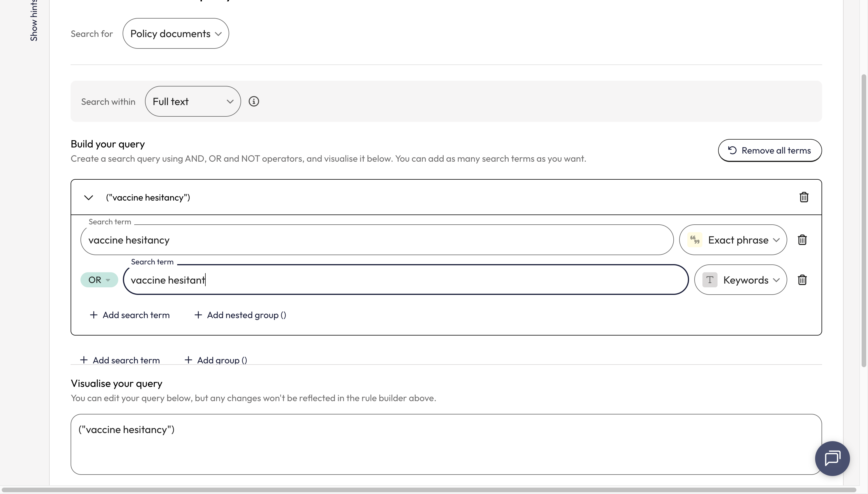The height and width of the screenshot is (494, 868).
Task: Click the plus icon next to Add group ()
Action: click(189, 360)
